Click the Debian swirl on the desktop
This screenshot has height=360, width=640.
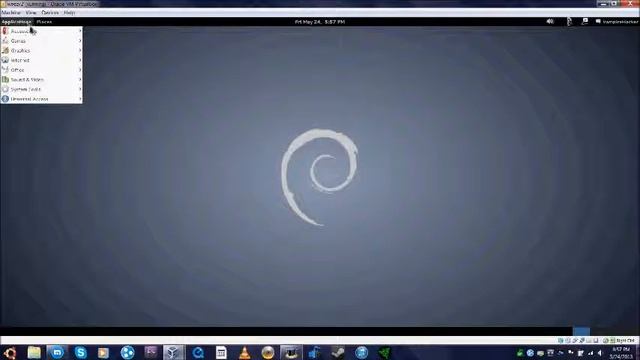[320, 177]
